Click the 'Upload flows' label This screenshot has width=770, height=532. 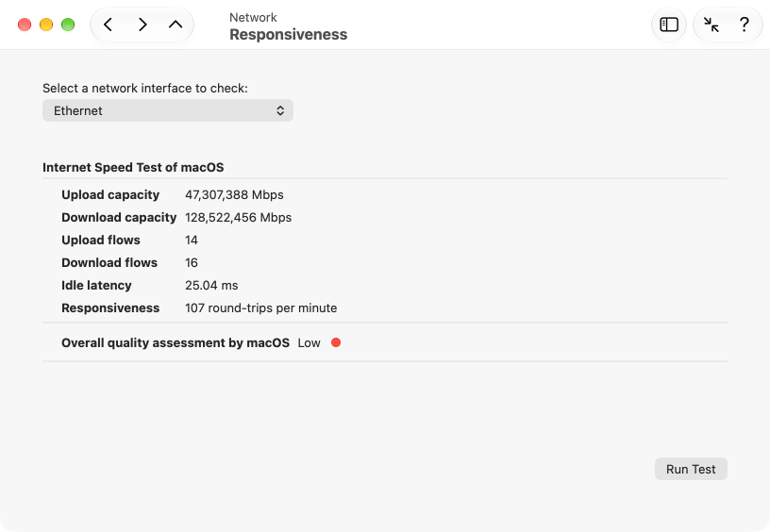pos(101,240)
